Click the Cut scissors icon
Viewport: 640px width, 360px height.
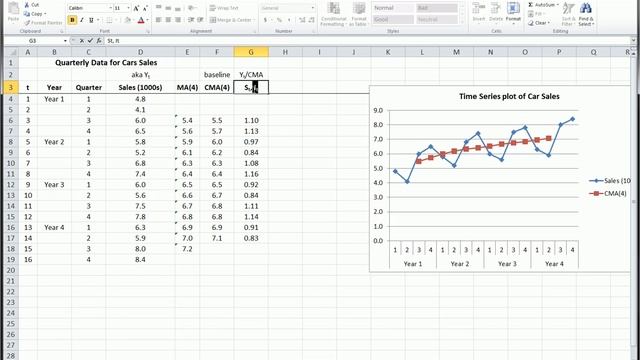click(27, 5)
